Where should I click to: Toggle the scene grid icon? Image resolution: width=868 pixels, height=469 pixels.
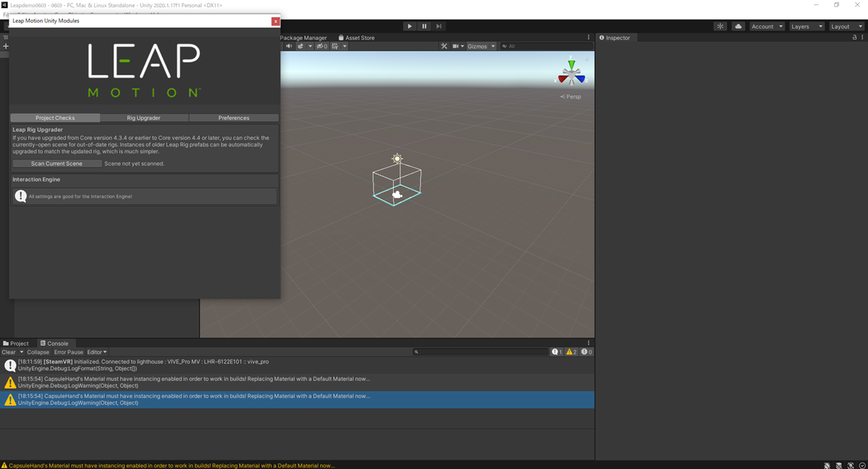click(x=335, y=46)
